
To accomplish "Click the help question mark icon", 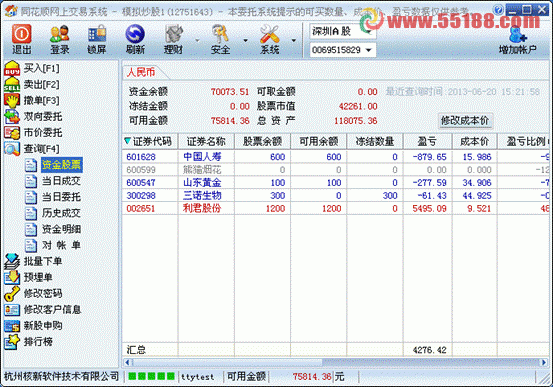I will point(498,10).
